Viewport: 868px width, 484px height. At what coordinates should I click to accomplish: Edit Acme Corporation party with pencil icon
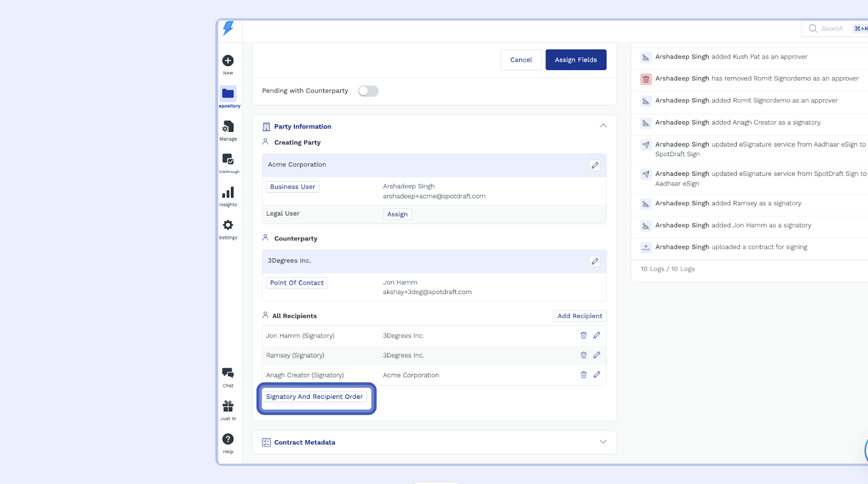coord(595,165)
